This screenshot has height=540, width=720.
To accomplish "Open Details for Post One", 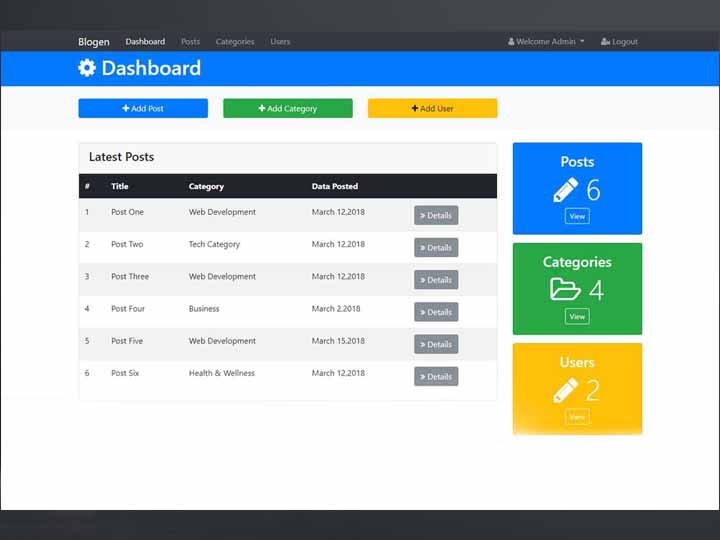I will (436, 215).
